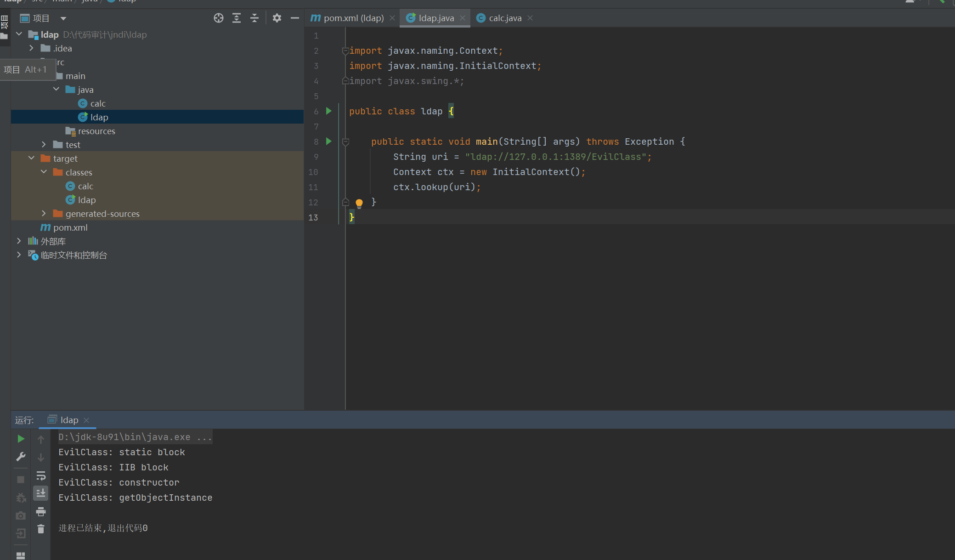This screenshot has width=955, height=560.
Task: Toggle soft-wrap in run console
Action: click(41, 475)
